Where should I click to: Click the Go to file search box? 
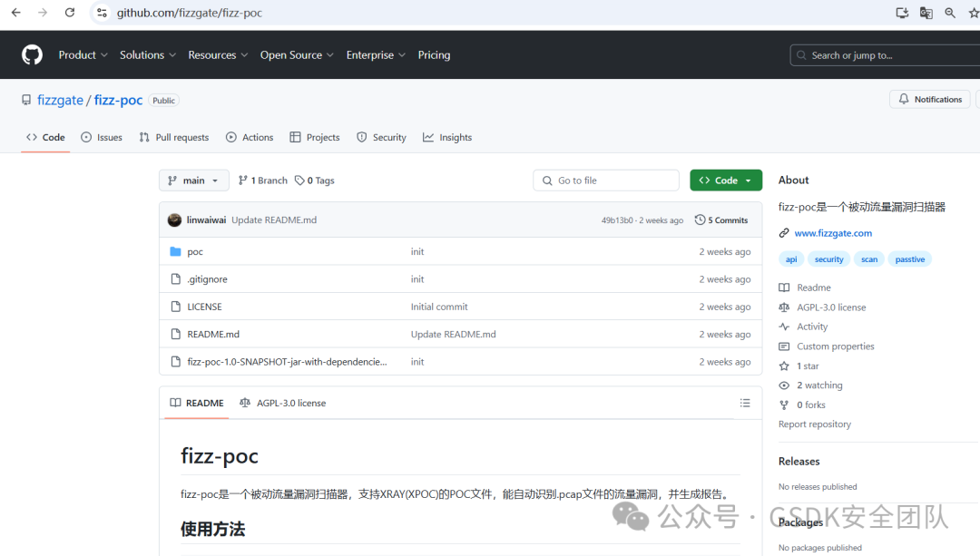point(605,180)
